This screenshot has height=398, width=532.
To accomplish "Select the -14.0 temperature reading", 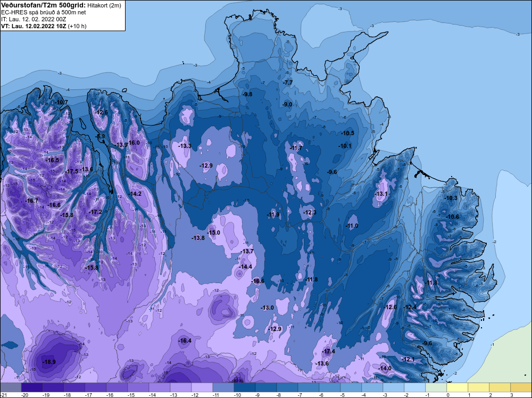I will pyautogui.click(x=385, y=368).
